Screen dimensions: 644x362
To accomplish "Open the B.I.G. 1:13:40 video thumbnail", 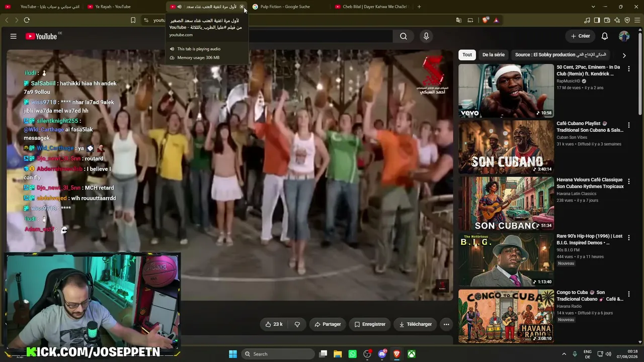I will point(506,259).
